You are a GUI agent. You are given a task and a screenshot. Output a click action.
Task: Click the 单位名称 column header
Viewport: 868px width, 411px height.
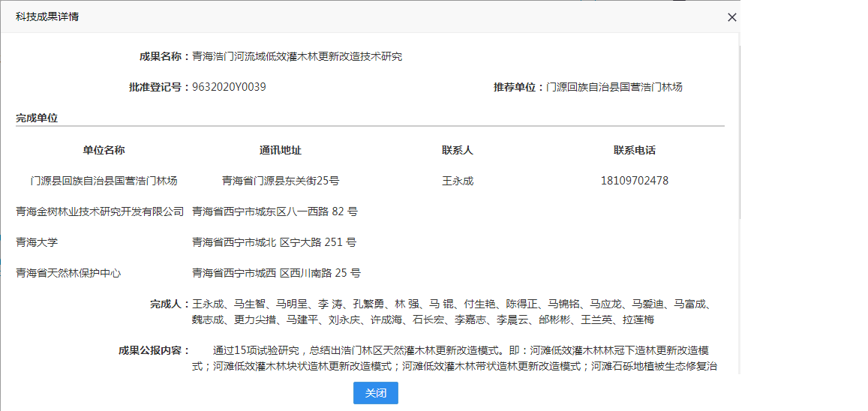click(x=104, y=150)
